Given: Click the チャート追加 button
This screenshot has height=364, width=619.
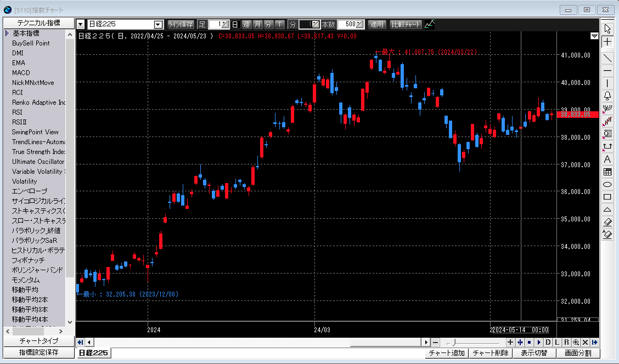Looking at the screenshot, I should point(447,353).
